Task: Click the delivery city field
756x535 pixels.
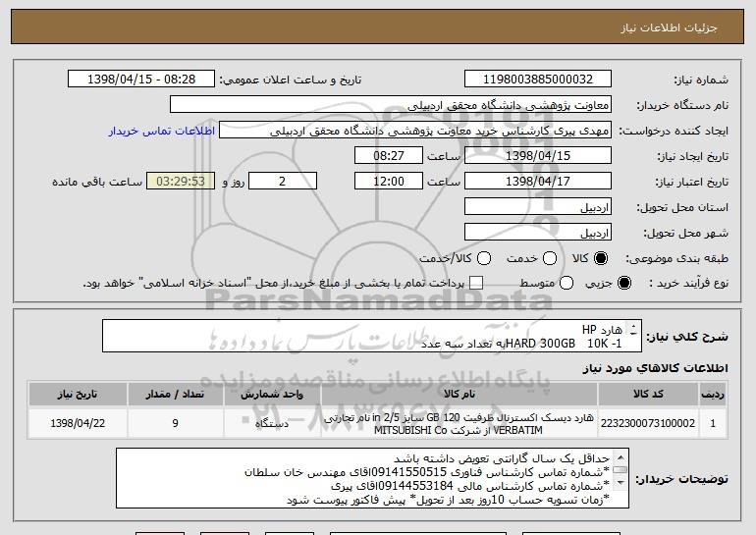Action: (538, 233)
